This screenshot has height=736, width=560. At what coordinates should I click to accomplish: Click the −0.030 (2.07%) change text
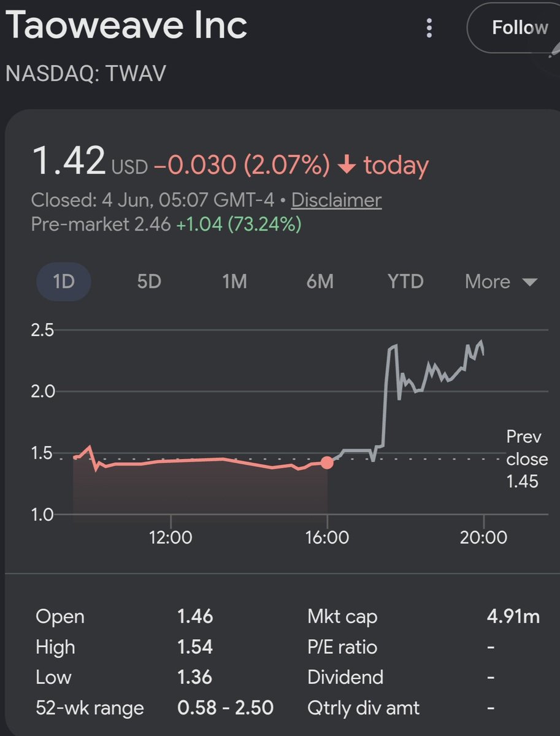pyautogui.click(x=242, y=166)
